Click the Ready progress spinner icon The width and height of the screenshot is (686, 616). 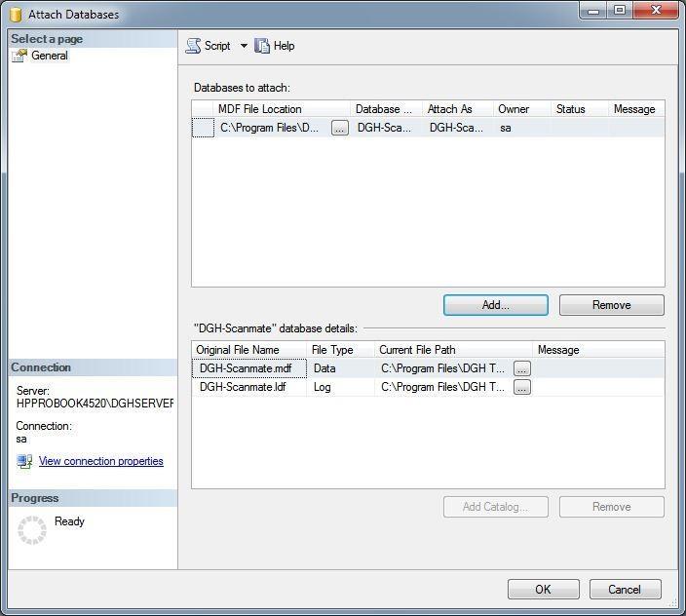[x=32, y=530]
